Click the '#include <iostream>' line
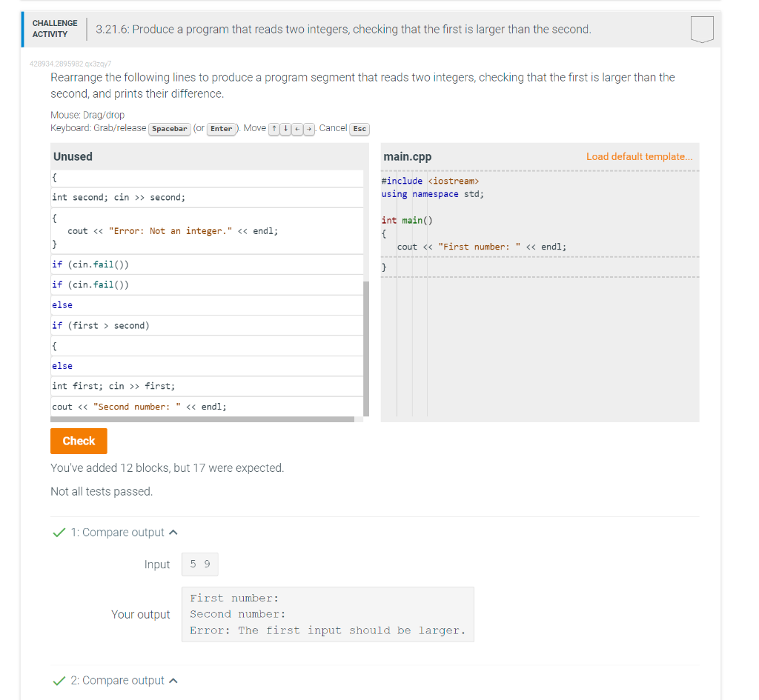This screenshot has height=700, width=759. pos(430,181)
